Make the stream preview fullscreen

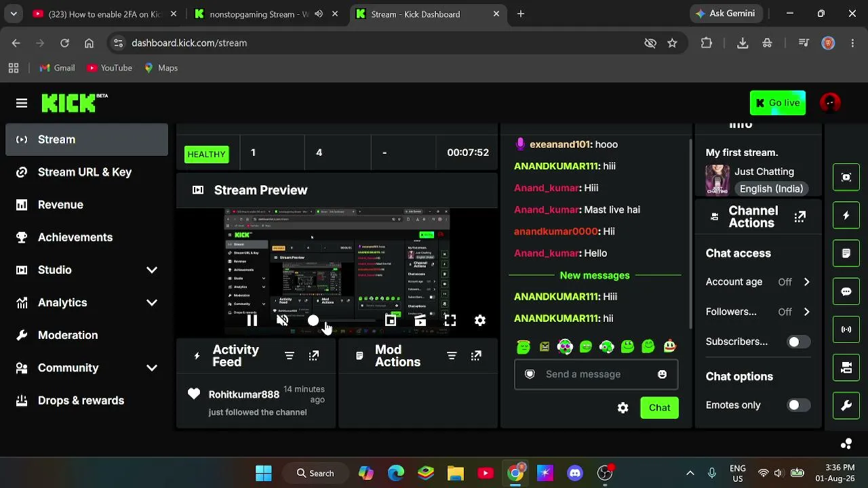[450, 321]
